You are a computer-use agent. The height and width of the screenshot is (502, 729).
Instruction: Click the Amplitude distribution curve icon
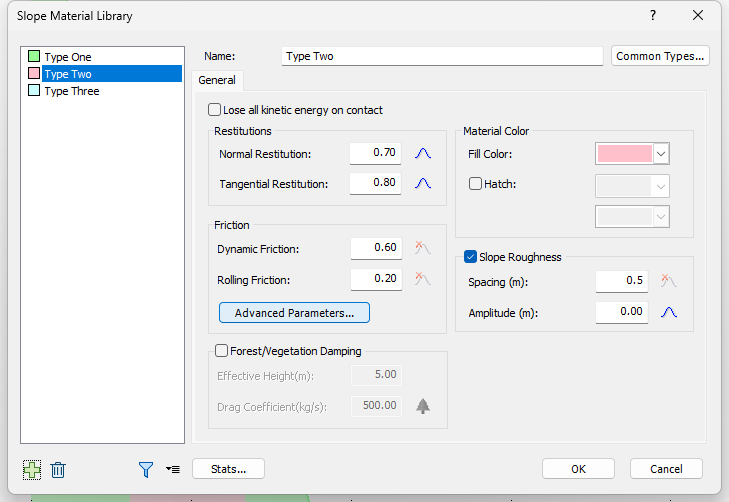pyautogui.click(x=670, y=313)
